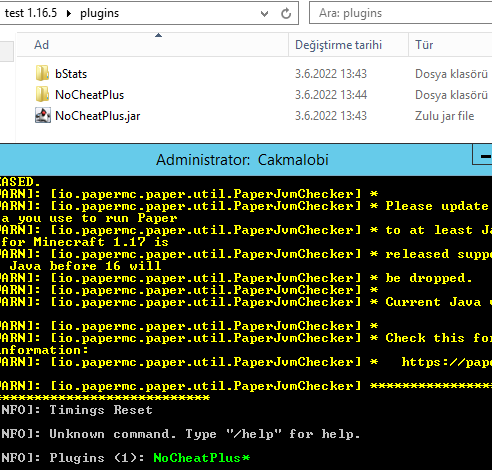
Task: Toggle sort direction arrow above Ad column
Action: pos(159,35)
